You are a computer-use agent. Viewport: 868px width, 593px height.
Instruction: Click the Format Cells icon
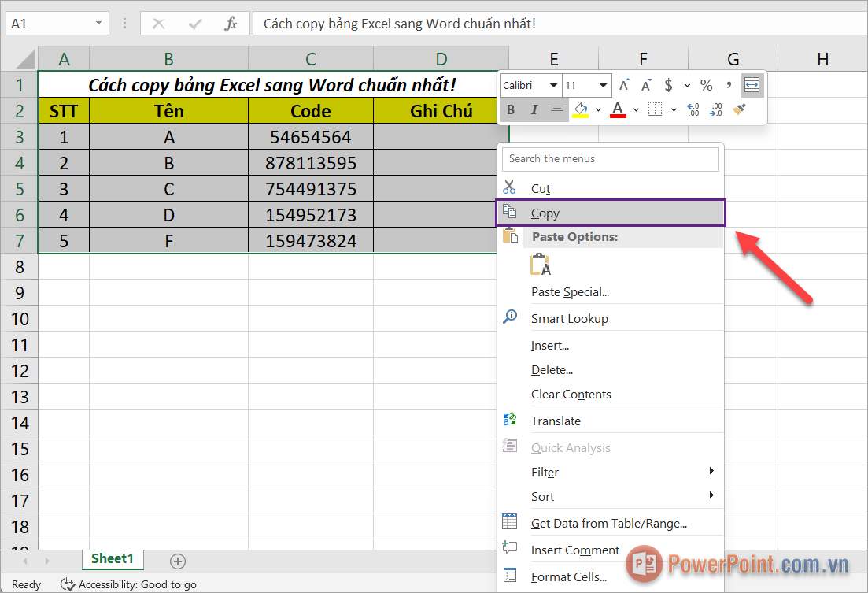(510, 575)
